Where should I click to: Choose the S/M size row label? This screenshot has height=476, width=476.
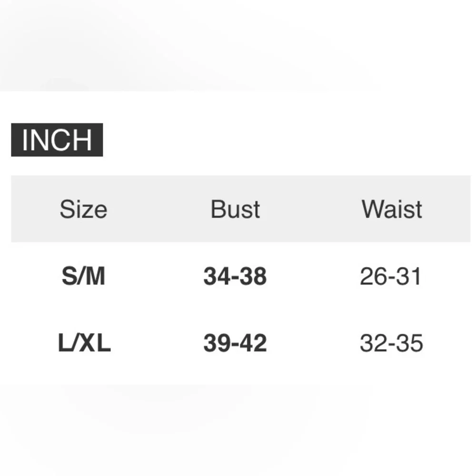tap(83, 277)
